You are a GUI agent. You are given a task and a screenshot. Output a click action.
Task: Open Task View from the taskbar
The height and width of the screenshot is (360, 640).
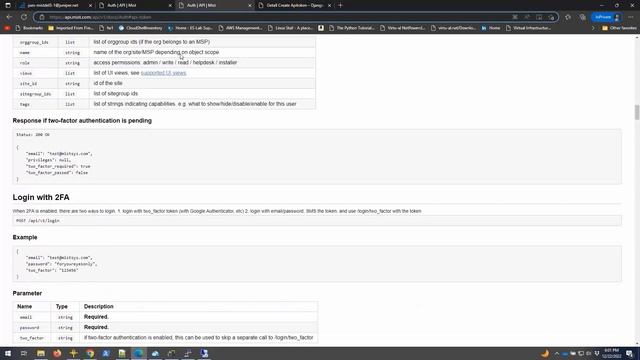coord(24,353)
